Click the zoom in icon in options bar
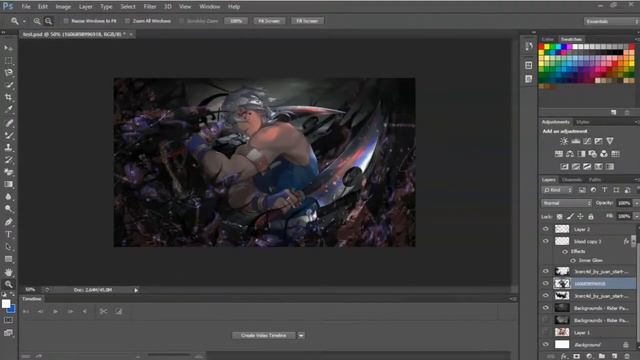 point(37,21)
